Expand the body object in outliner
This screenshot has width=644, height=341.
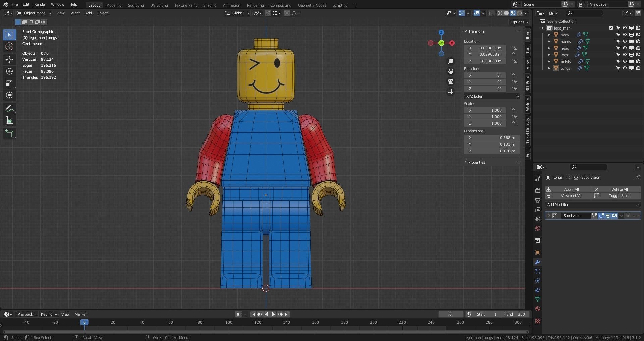(x=549, y=35)
